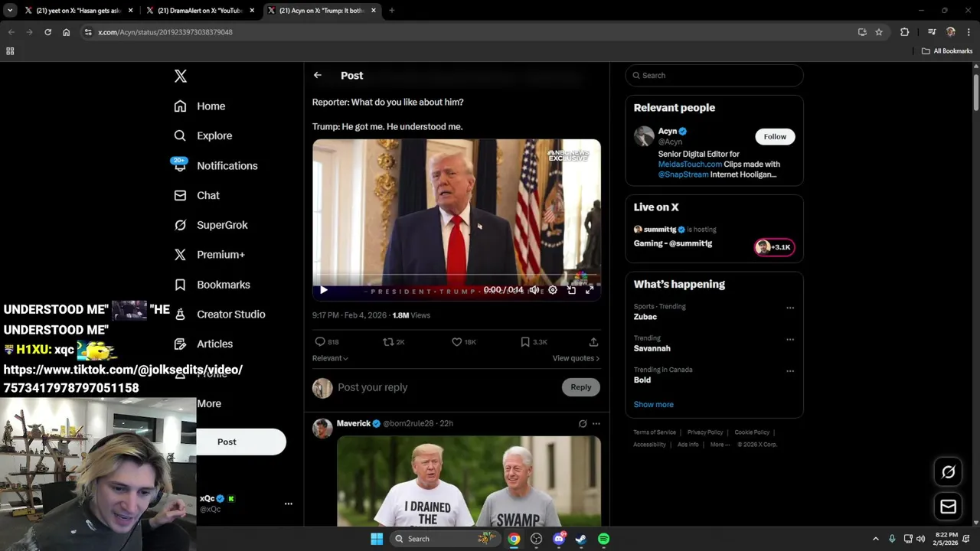Play the Trump video
The height and width of the screenshot is (551, 980).
pyautogui.click(x=323, y=290)
